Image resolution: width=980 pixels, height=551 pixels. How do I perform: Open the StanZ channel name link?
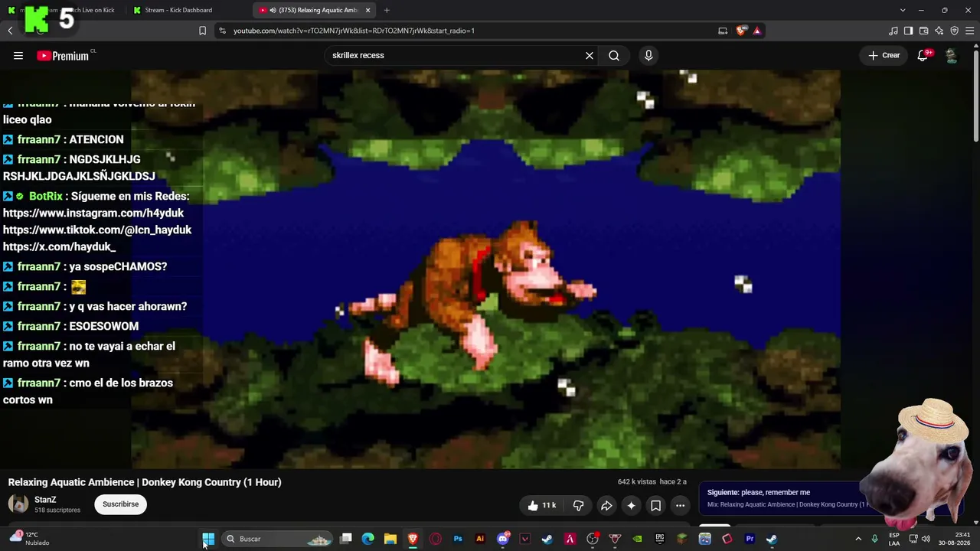pyautogui.click(x=45, y=500)
